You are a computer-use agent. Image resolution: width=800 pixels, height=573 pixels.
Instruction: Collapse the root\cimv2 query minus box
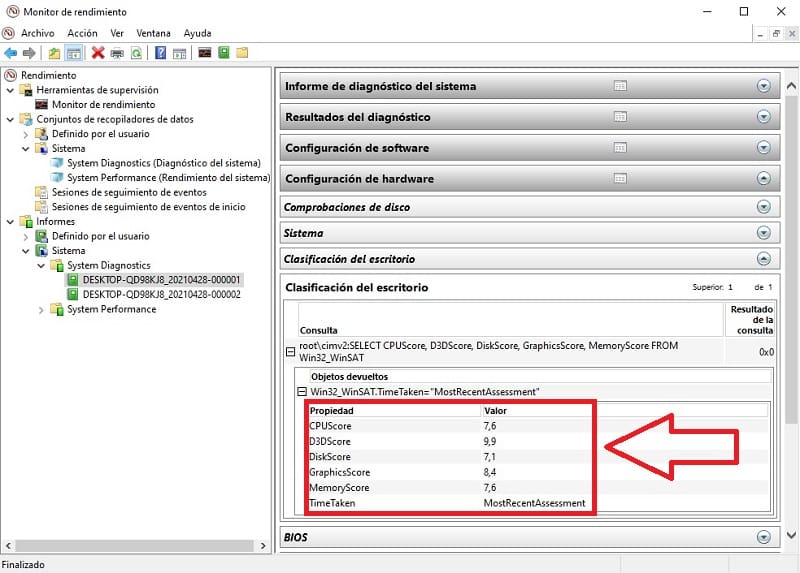click(x=290, y=352)
